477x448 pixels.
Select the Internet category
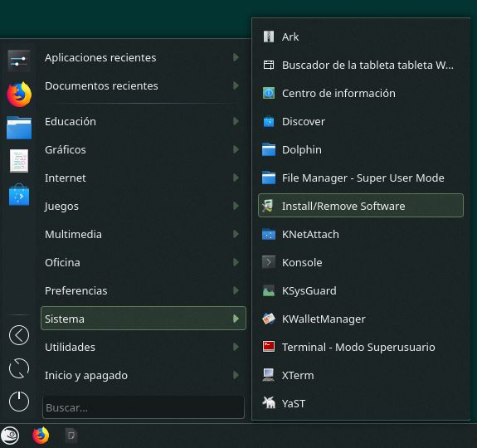coord(144,178)
